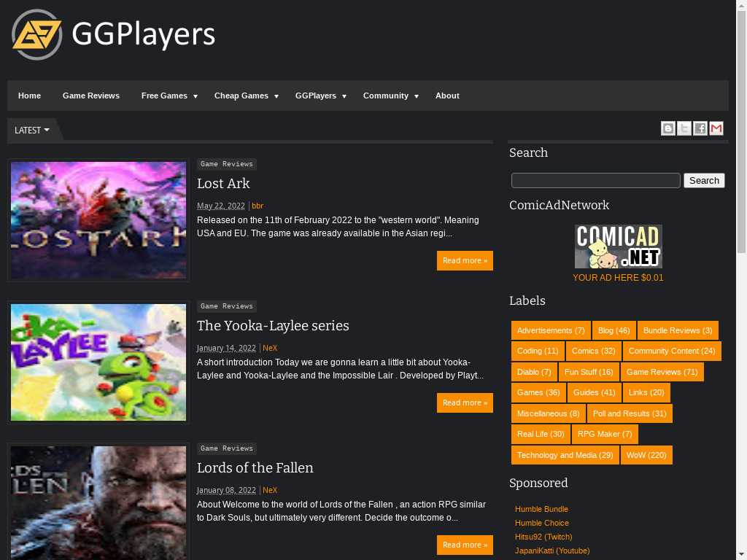Select the Poll and Results (31) label

[630, 413]
